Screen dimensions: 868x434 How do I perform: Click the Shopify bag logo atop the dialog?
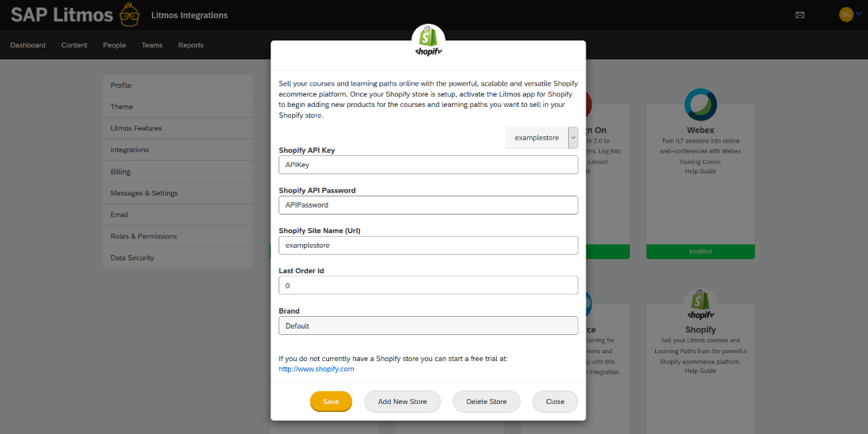[429, 40]
